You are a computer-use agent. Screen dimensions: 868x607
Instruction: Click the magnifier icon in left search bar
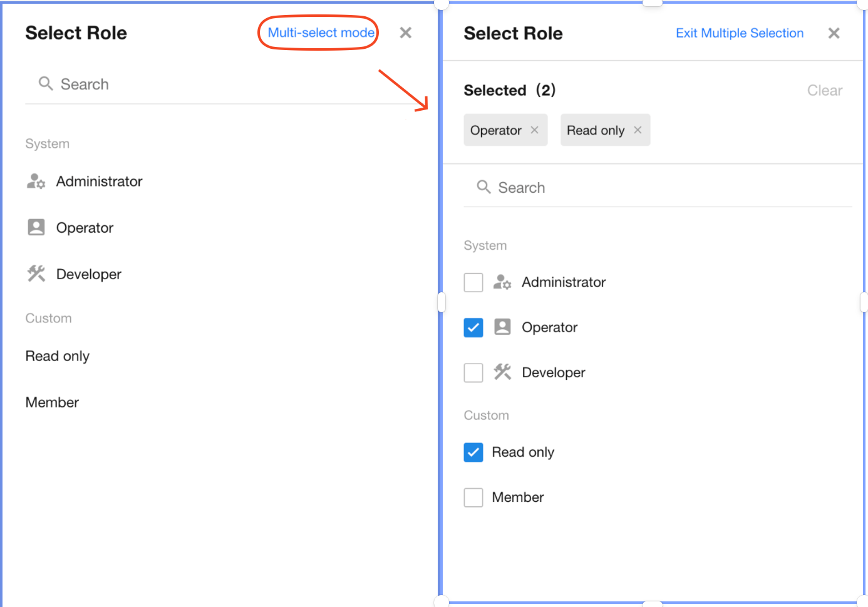point(46,83)
